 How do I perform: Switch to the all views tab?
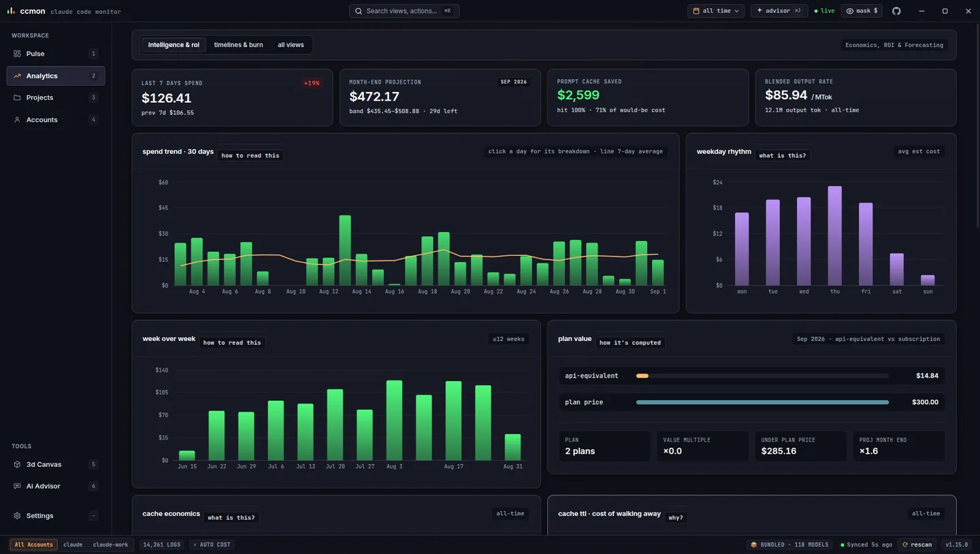click(x=291, y=45)
